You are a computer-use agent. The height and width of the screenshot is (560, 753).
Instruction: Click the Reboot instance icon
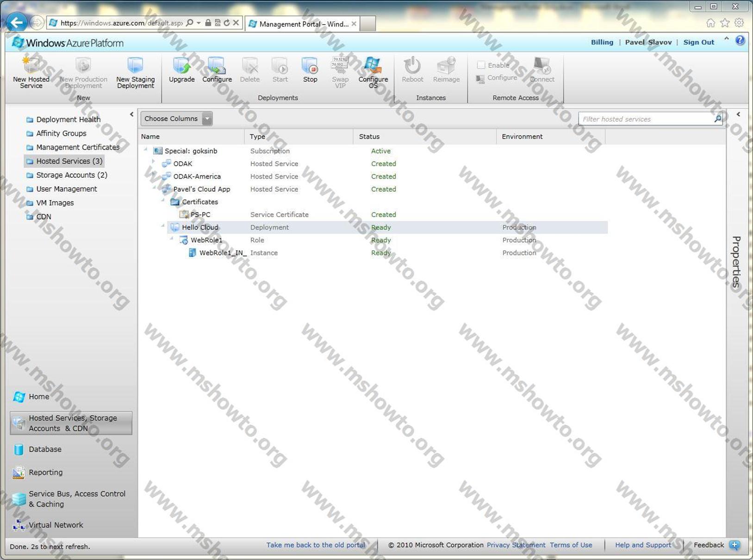point(412,65)
